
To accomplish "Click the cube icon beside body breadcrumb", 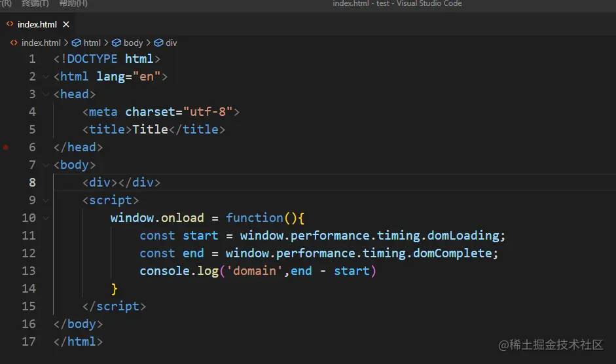I will point(117,43).
